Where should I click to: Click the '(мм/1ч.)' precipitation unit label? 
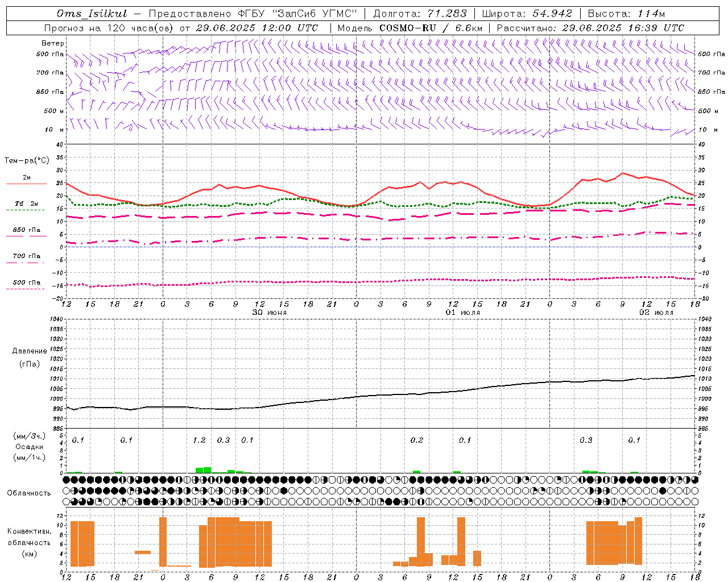click(x=30, y=458)
